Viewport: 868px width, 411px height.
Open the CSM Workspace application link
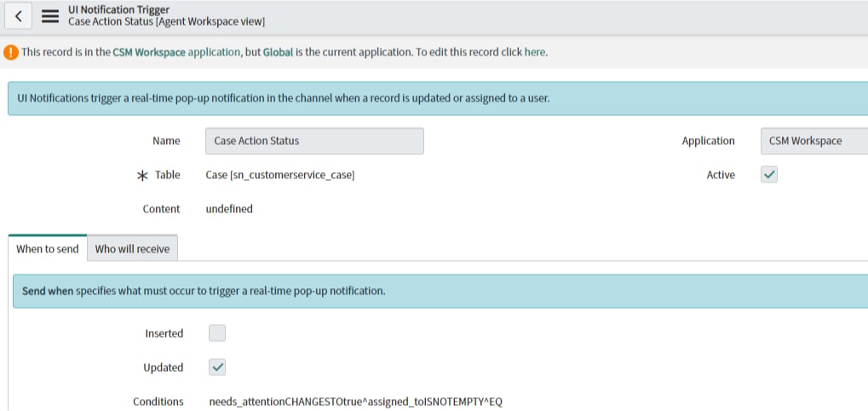tap(176, 53)
